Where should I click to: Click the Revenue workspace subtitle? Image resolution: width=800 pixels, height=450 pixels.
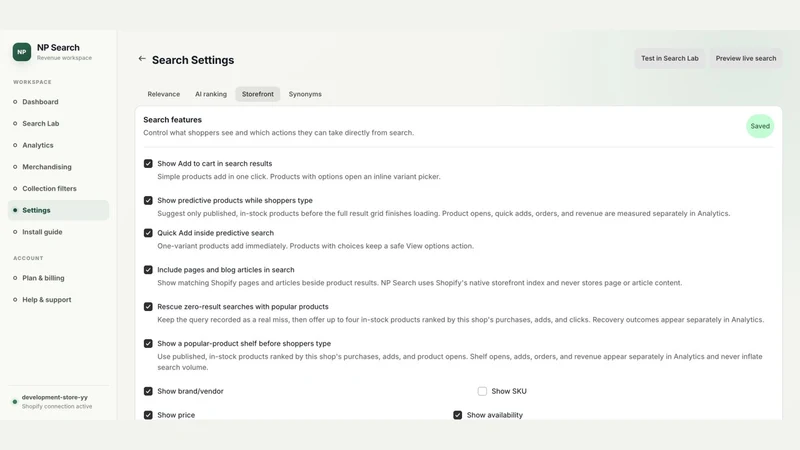click(64, 58)
